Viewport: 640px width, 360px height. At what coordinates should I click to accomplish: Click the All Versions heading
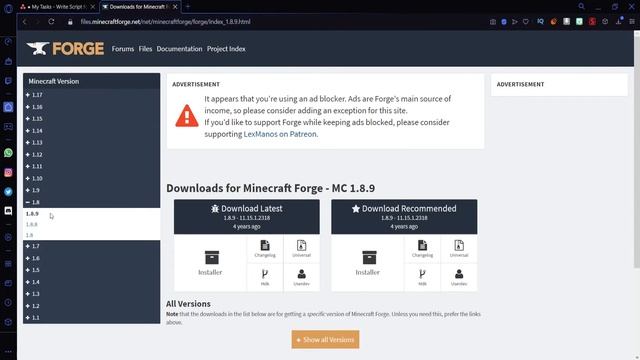[x=188, y=304]
